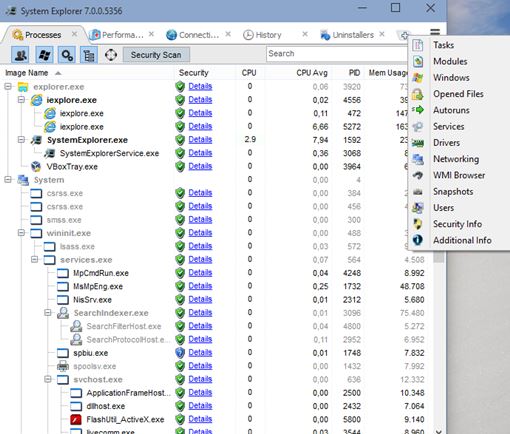Click the vertical scrollbar down arrow
This screenshot has width=510, height=434.
click(x=439, y=431)
